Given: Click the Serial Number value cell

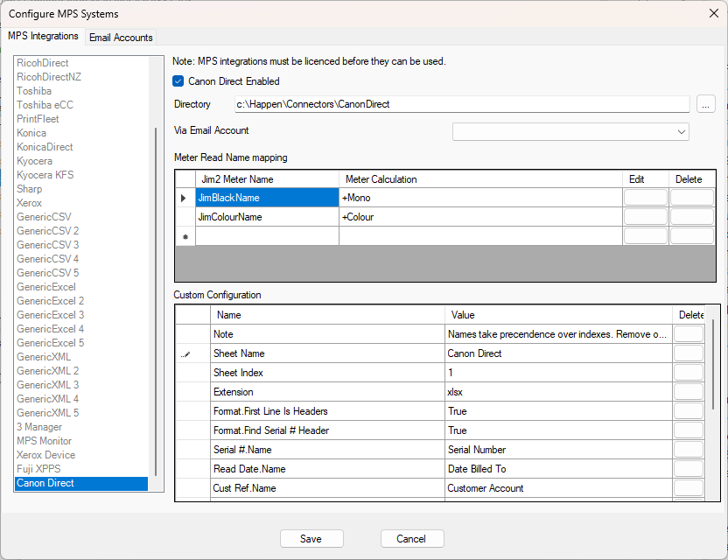Looking at the screenshot, I should 558,450.
